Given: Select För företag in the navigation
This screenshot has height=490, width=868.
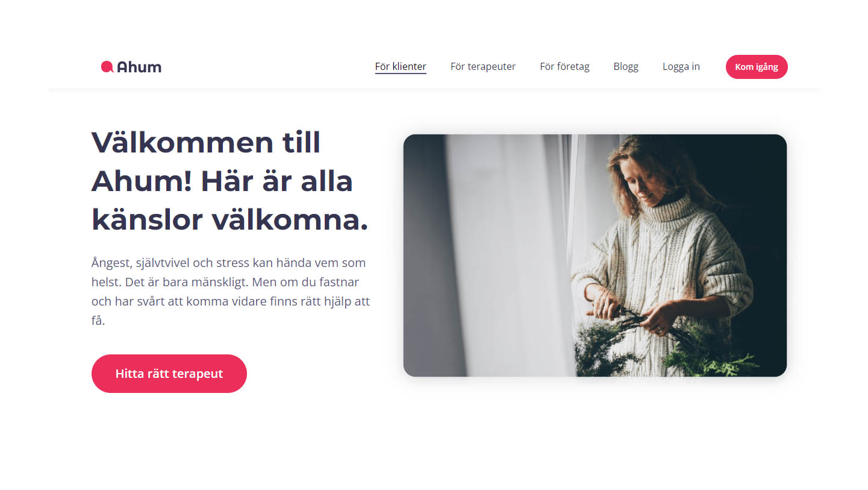Looking at the screenshot, I should coord(564,66).
